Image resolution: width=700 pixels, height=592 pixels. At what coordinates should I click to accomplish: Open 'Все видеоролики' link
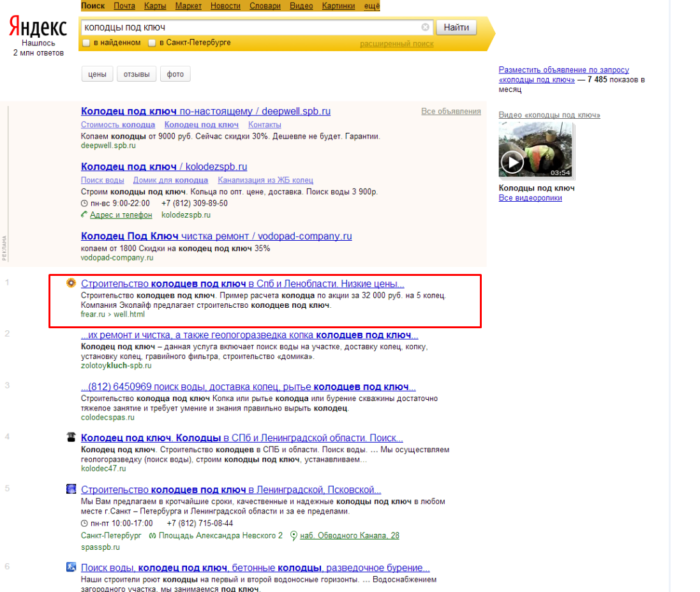tap(530, 198)
